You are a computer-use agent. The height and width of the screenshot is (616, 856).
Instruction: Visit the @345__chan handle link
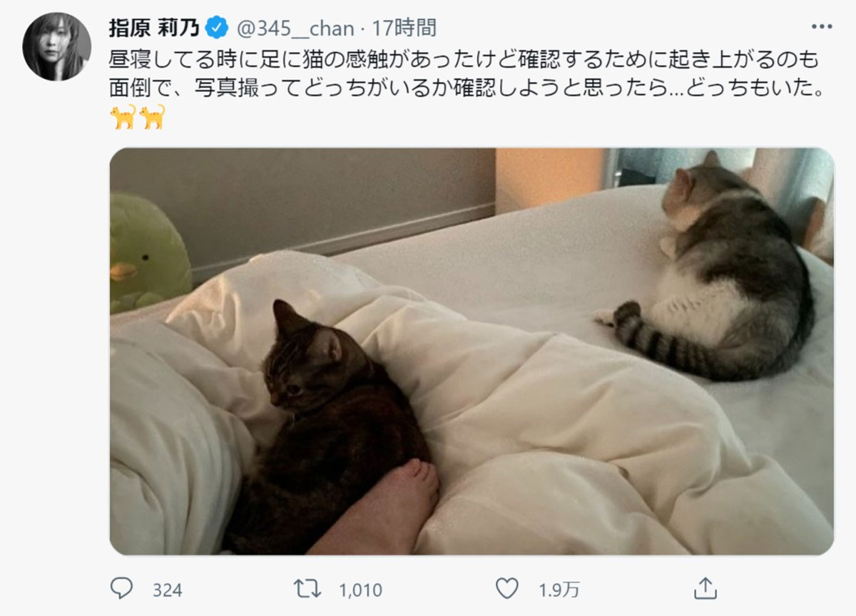pos(294,29)
